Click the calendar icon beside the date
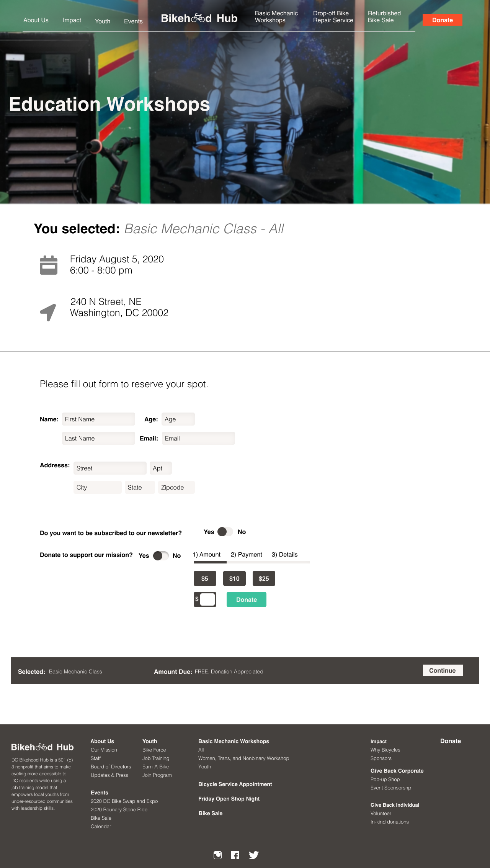This screenshot has width=490, height=868. (49, 265)
